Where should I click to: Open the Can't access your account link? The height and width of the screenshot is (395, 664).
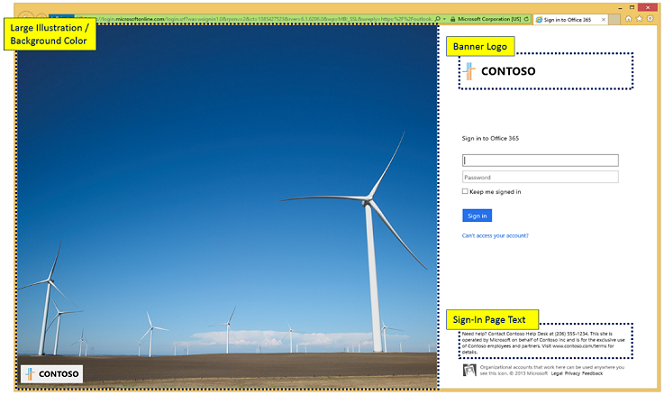(x=495, y=235)
